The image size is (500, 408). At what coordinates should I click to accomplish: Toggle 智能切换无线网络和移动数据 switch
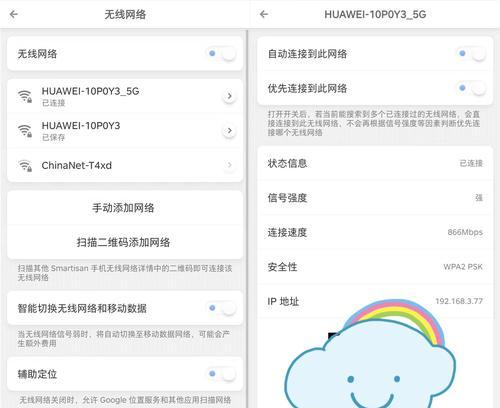pos(223,308)
